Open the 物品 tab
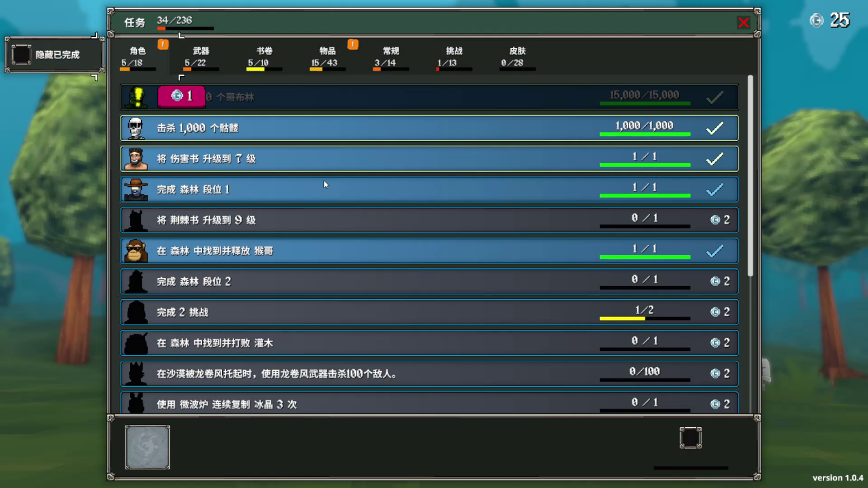The image size is (868, 488). 327,57
